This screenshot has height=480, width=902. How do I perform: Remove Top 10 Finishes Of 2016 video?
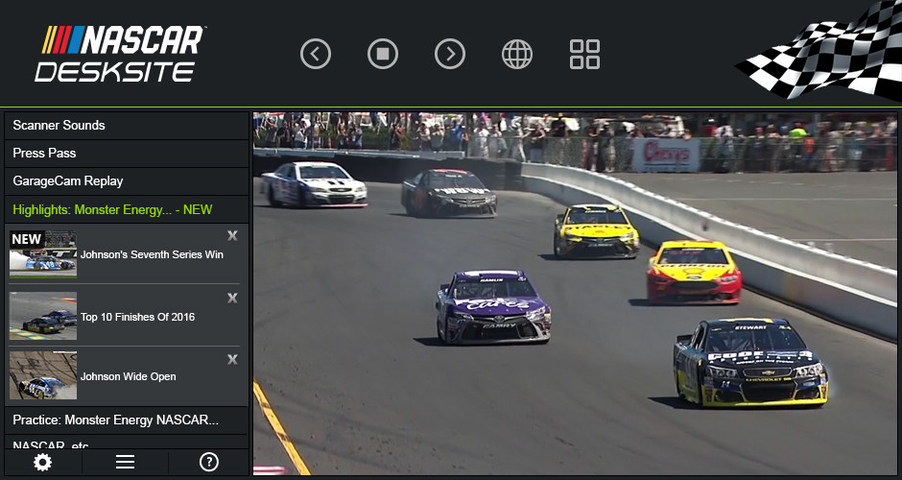pos(232,298)
